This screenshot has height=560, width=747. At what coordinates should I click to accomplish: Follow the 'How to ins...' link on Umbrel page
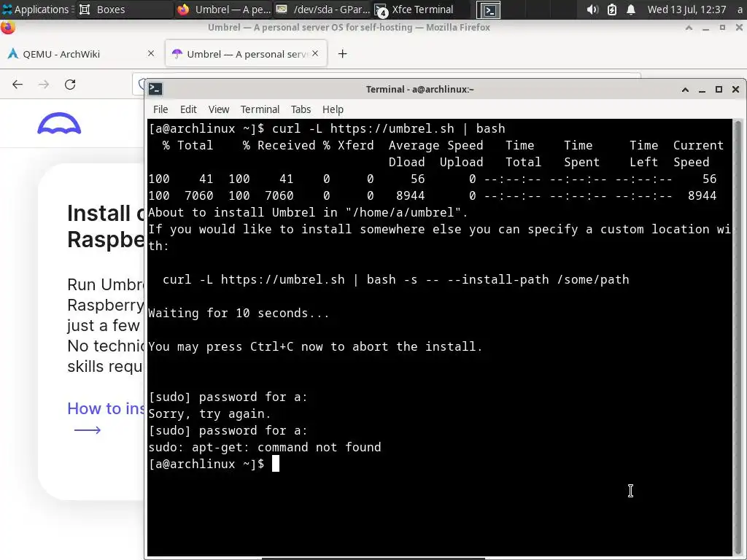tap(105, 408)
